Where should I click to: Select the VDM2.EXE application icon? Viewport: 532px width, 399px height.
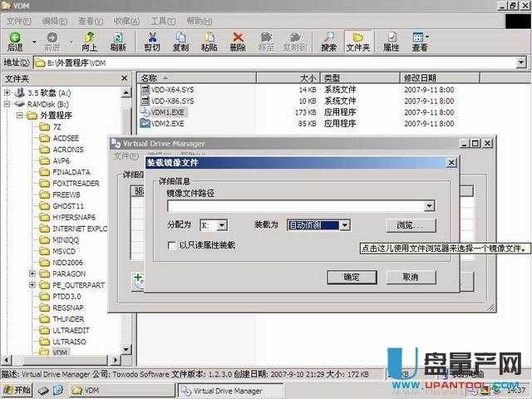coord(145,123)
